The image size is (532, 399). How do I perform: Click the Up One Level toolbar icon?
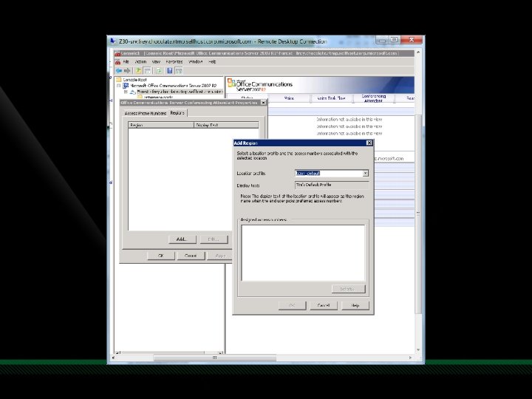138,71
